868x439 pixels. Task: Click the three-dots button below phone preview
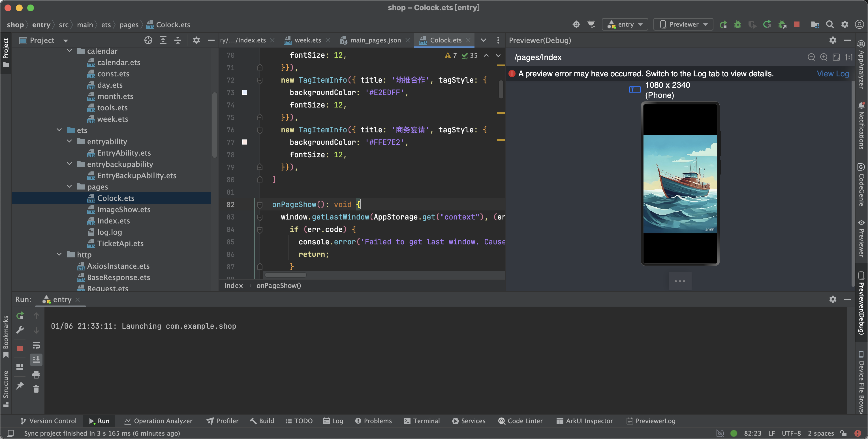(x=680, y=281)
